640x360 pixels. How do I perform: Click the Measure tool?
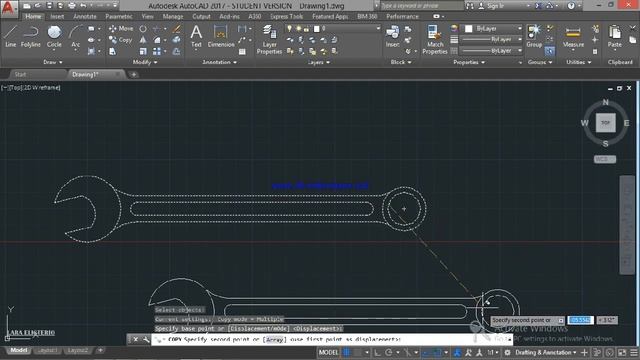pyautogui.click(x=573, y=36)
